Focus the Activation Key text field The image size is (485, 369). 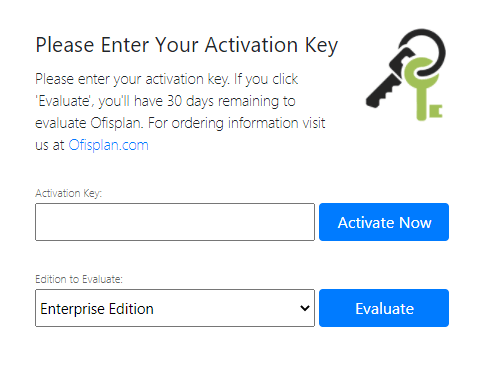pyautogui.click(x=175, y=222)
